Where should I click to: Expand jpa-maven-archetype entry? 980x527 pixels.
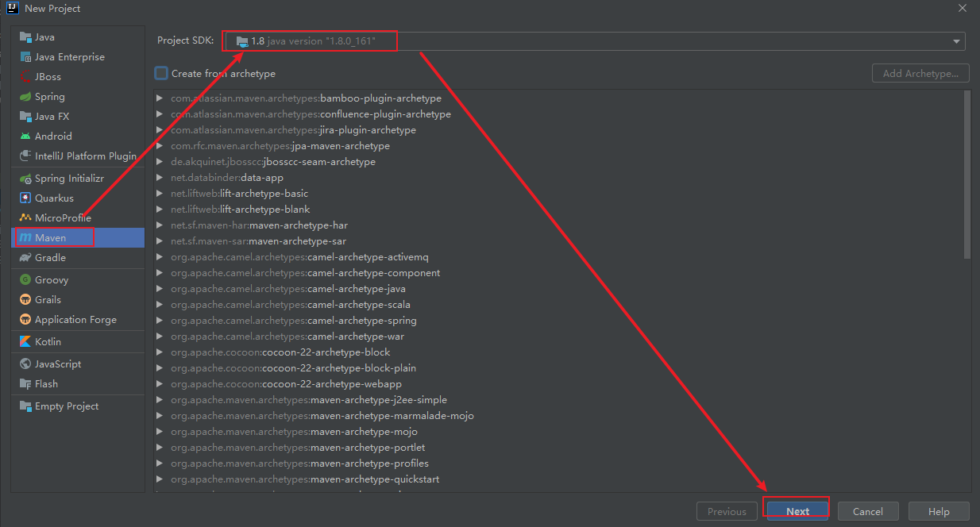(160, 146)
